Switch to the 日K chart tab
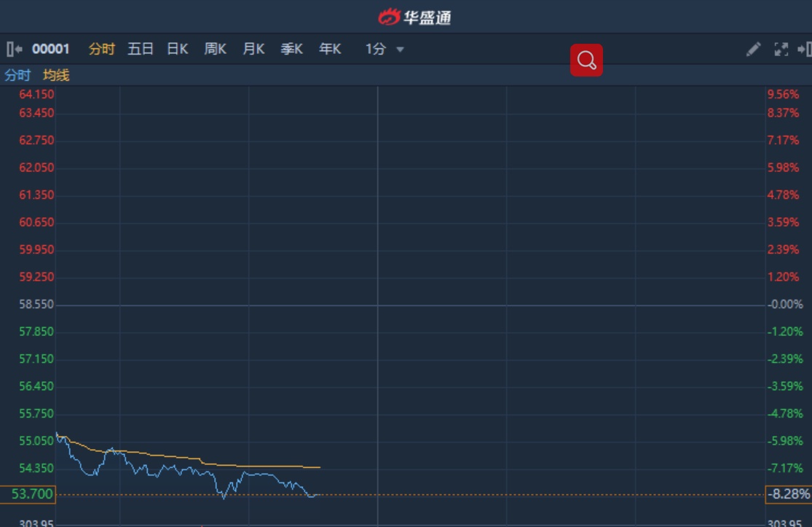This screenshot has width=812, height=527. 178,50
